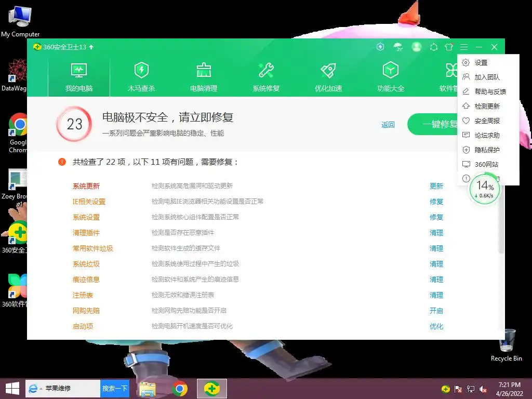The height and width of the screenshot is (399, 532).
Task: Select the 常用软件垃圾 item name
Action: coord(92,248)
